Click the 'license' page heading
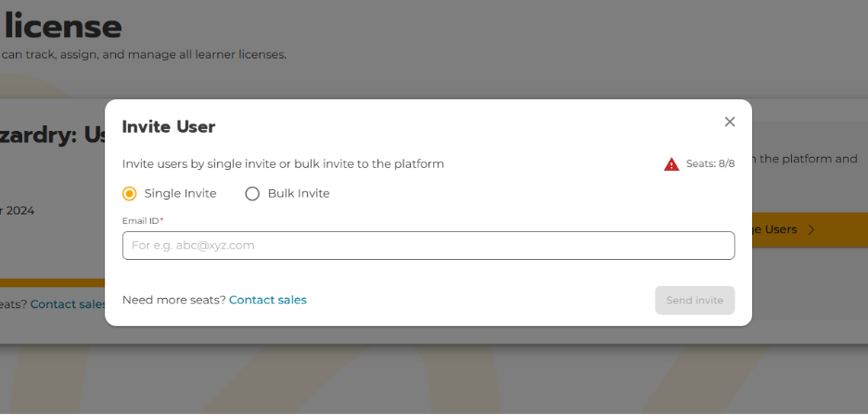The width and height of the screenshot is (868, 415). click(63, 26)
